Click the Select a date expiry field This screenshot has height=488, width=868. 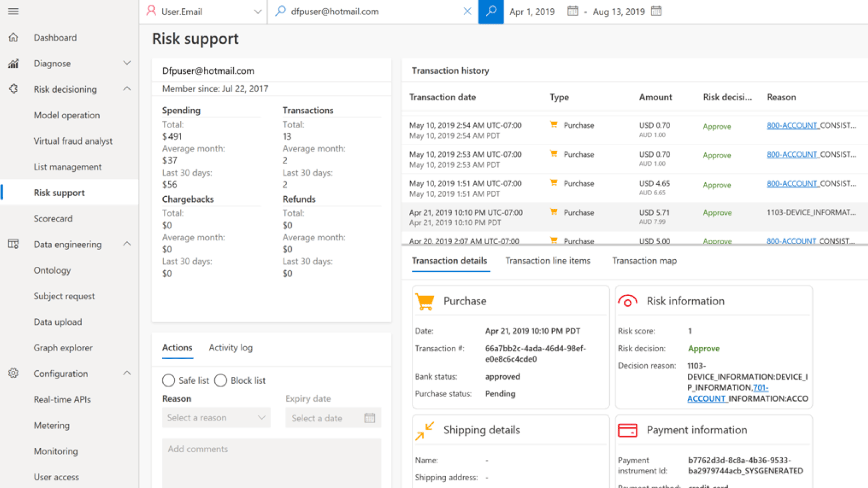[333, 418]
